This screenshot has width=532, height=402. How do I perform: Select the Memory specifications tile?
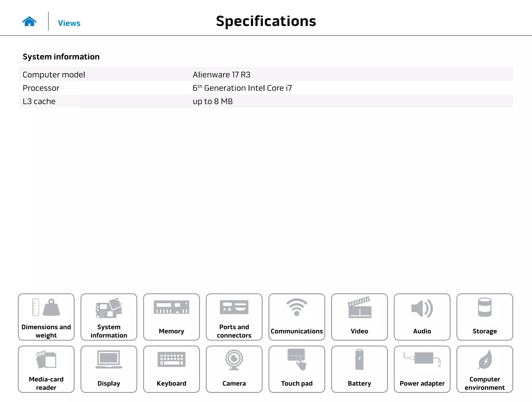click(171, 317)
